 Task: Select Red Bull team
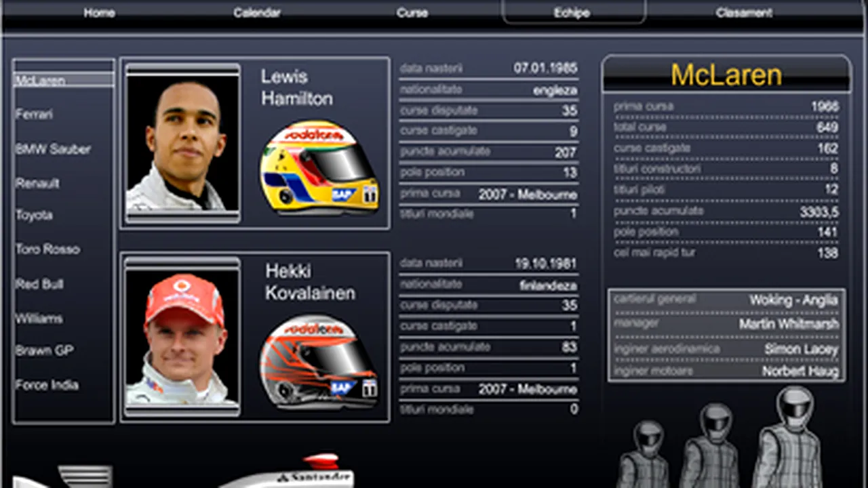(x=39, y=284)
